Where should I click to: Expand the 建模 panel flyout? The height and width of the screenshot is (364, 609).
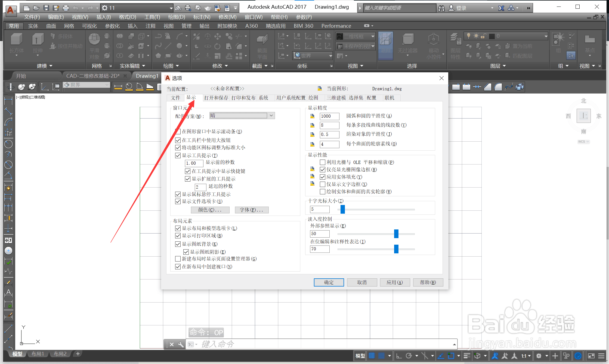coord(45,66)
